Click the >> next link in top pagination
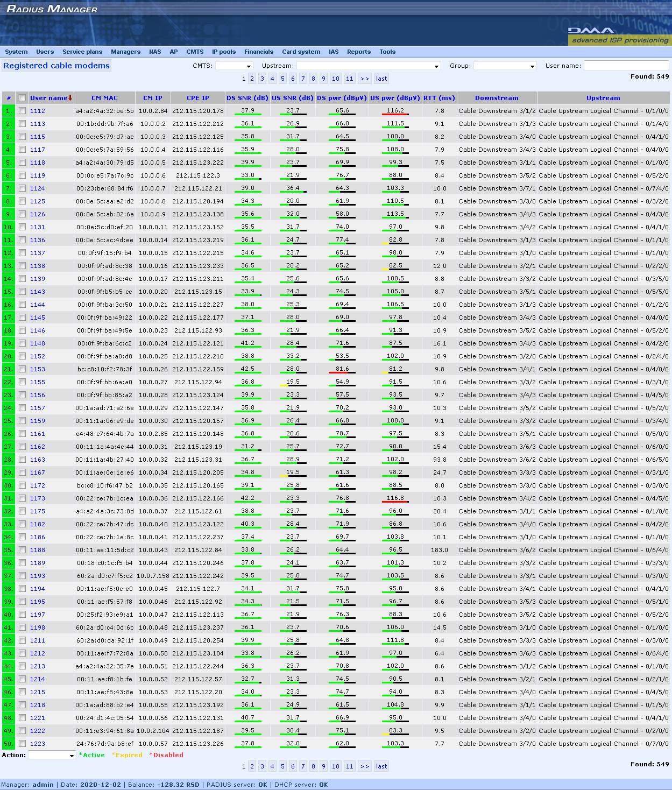This screenshot has width=672, height=790. (365, 79)
